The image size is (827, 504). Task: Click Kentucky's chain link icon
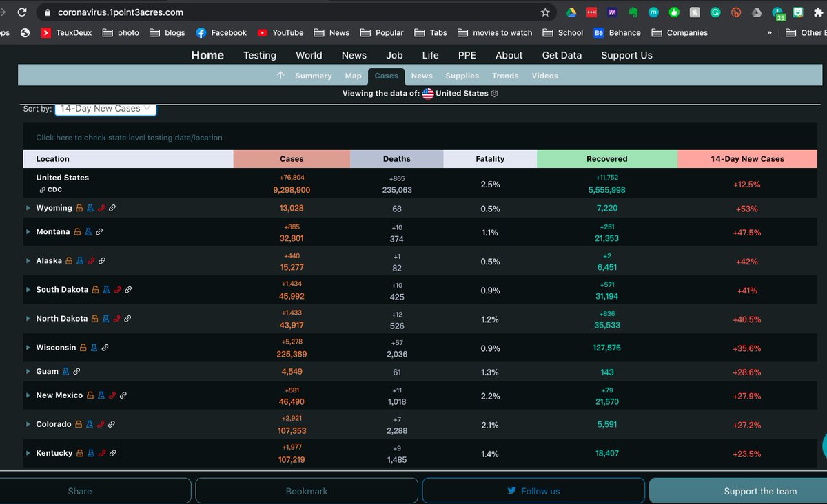113,453
